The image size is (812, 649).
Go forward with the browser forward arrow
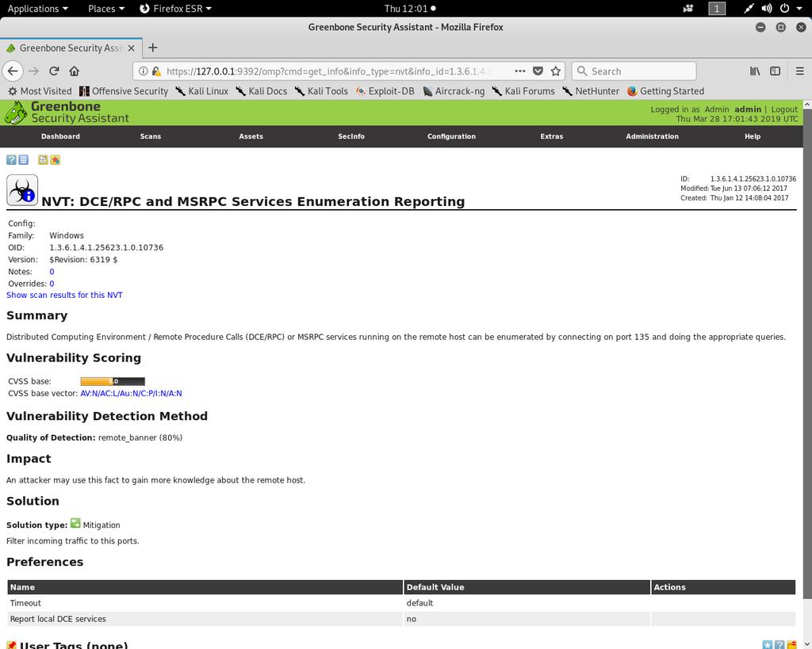tap(33, 71)
